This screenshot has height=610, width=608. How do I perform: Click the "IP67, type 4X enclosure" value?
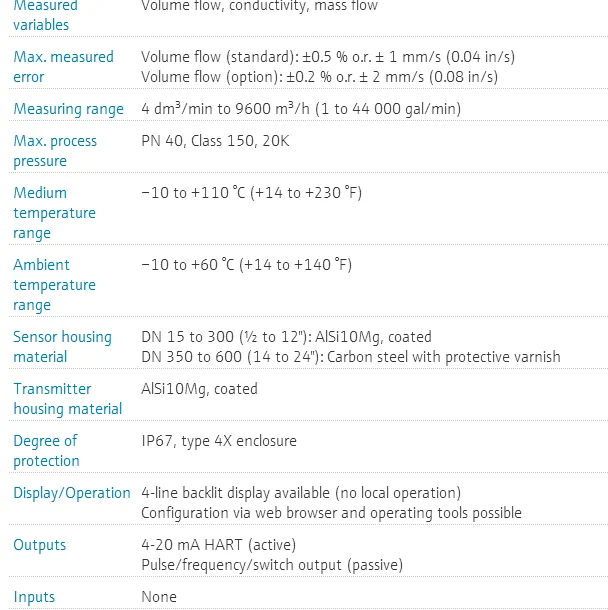[219, 441]
